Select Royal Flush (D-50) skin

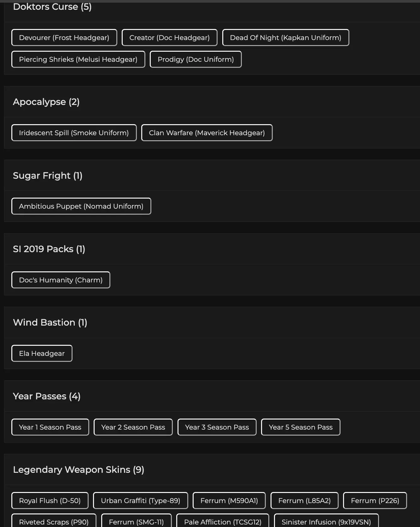[x=50, y=501]
